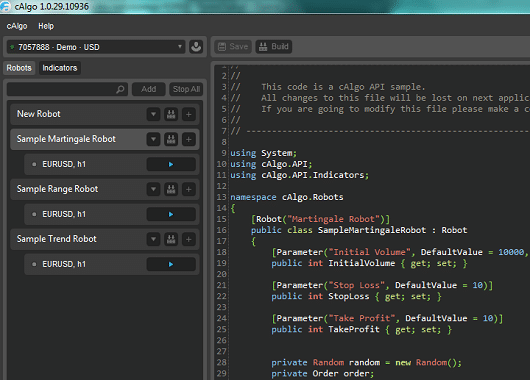Click the account login icon beside the account selector

pos(196,47)
